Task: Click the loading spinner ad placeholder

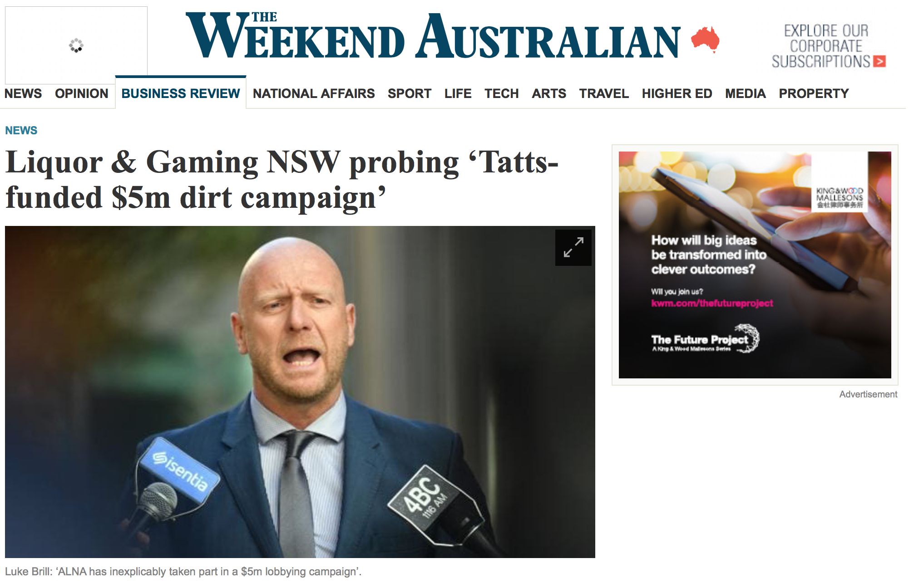Action: (x=76, y=45)
